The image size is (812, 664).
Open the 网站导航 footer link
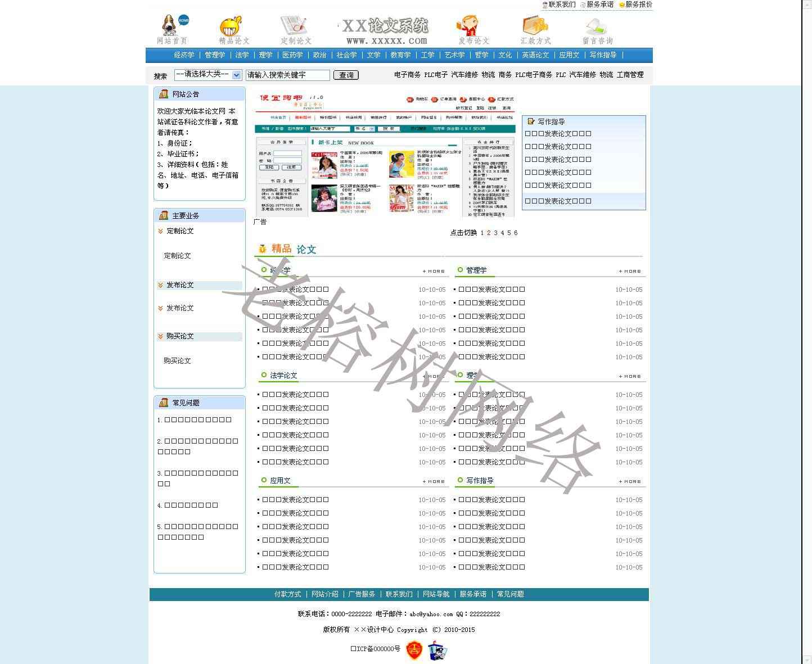click(x=436, y=594)
